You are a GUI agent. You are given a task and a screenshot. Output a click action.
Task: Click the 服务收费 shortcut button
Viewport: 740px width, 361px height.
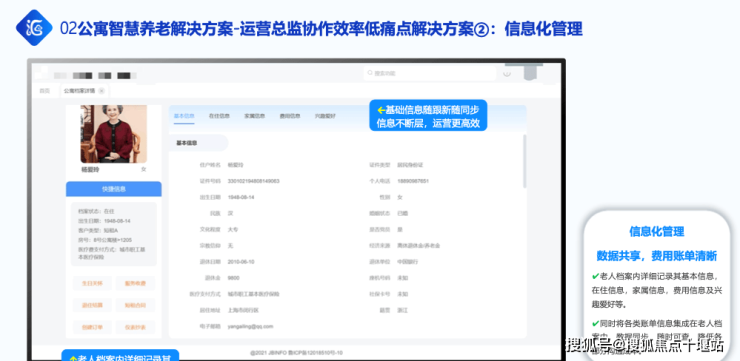click(135, 284)
